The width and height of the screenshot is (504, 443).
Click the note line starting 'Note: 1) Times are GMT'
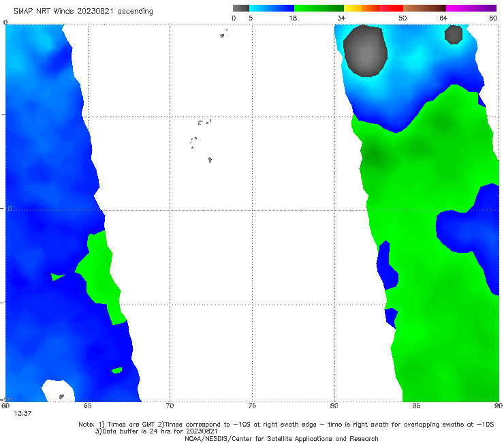click(x=286, y=425)
